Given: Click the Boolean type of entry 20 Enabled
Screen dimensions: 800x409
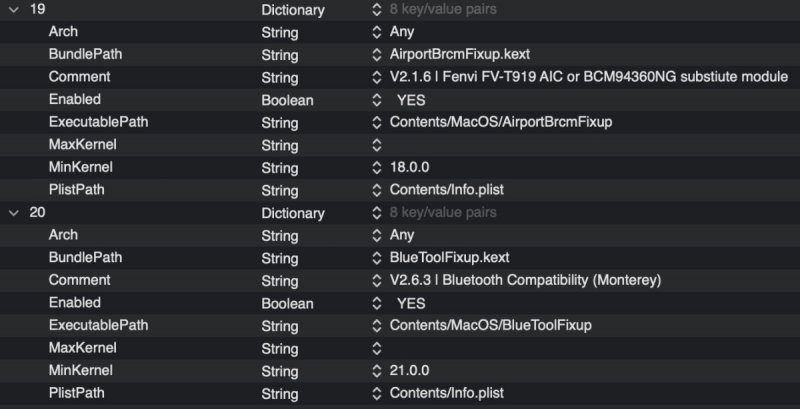Looking at the screenshot, I should (287, 303).
